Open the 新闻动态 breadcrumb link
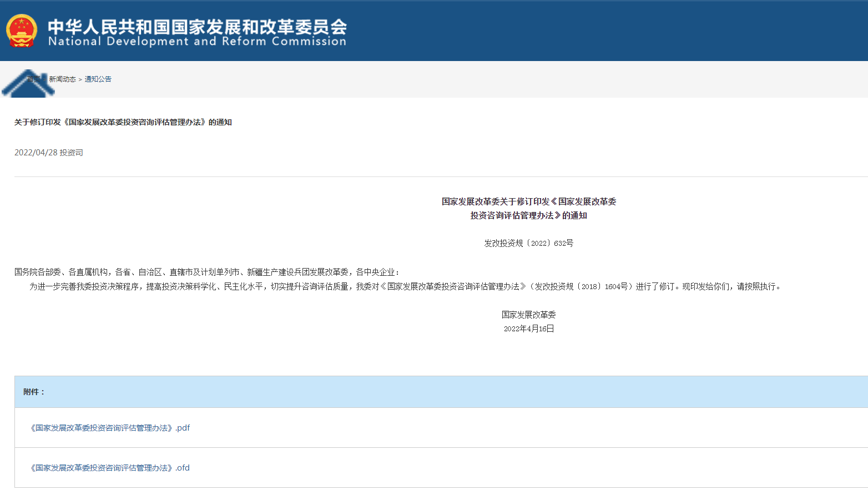868x490 pixels. (62, 79)
